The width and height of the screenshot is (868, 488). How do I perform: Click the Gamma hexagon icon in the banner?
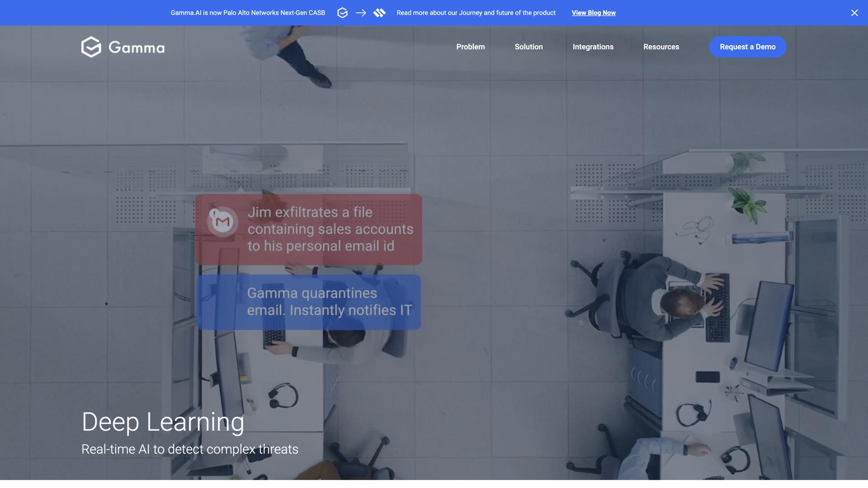(342, 13)
